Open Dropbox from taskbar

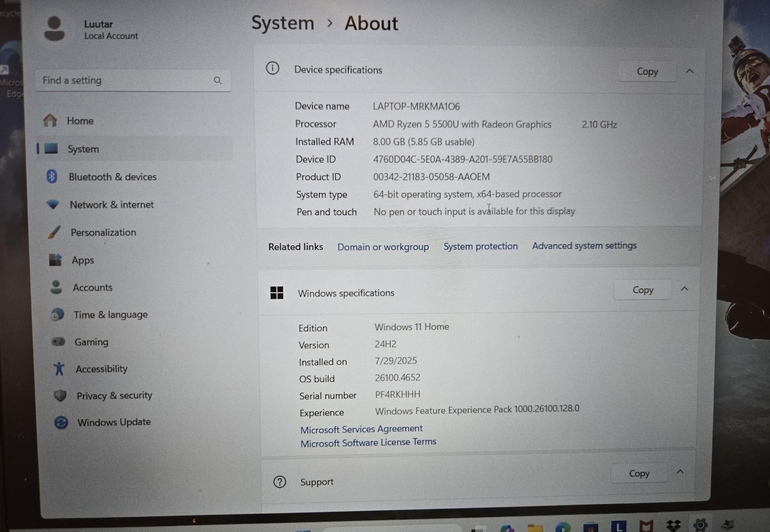[673, 525]
